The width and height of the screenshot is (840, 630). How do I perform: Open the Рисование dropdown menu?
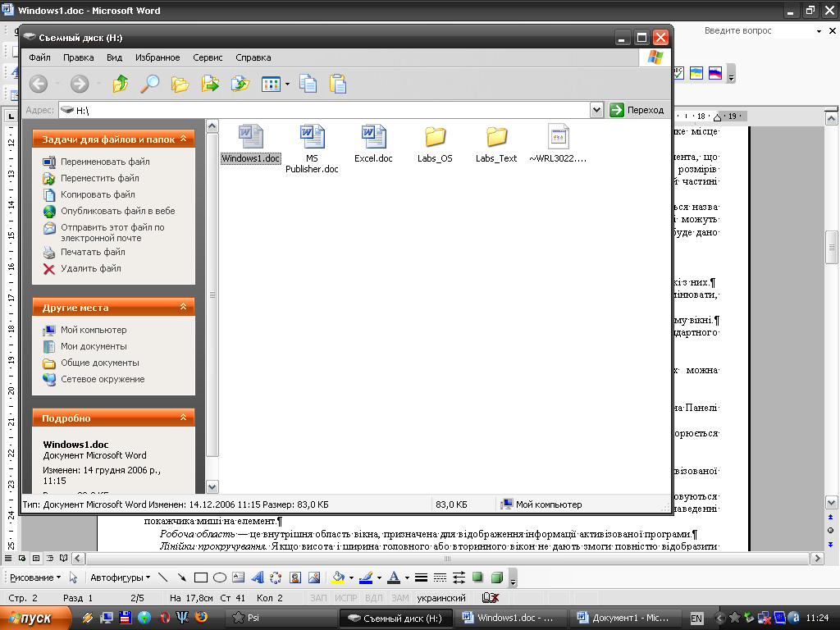click(35, 577)
